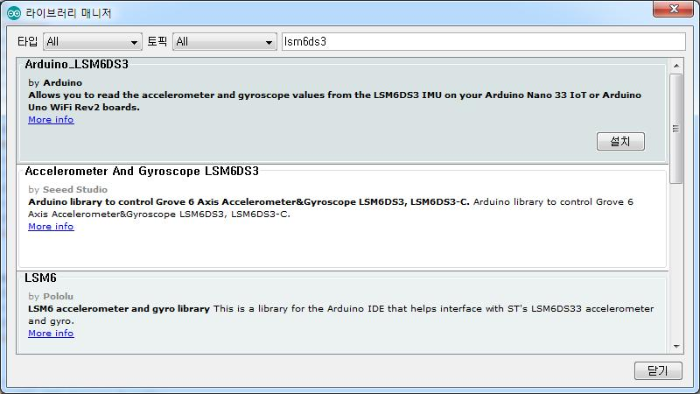Select the Arduino_LSM6DS3 library title
700x394 pixels.
click(77, 64)
